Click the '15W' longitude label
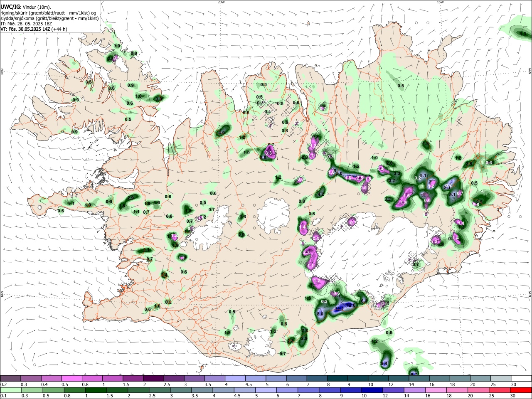 (x=440, y=2)
